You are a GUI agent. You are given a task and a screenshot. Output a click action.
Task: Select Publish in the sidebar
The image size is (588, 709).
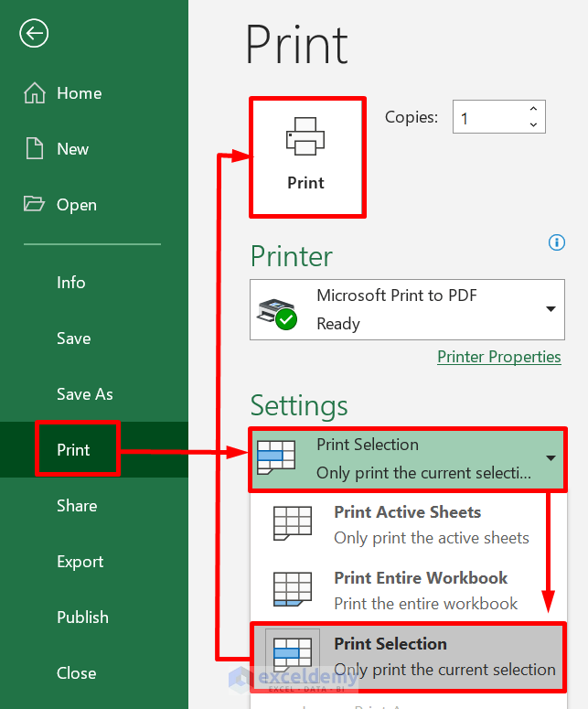pos(82,618)
